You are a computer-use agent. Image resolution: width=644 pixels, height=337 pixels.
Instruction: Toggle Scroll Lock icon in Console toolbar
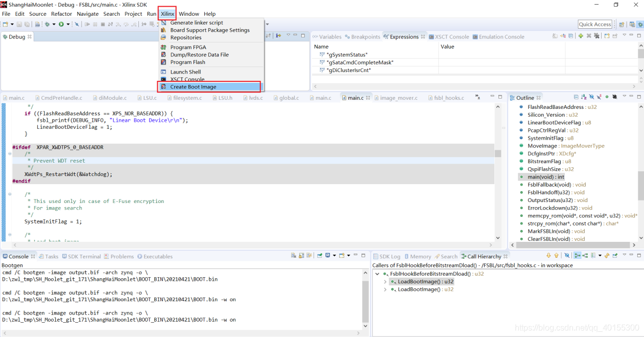point(301,256)
